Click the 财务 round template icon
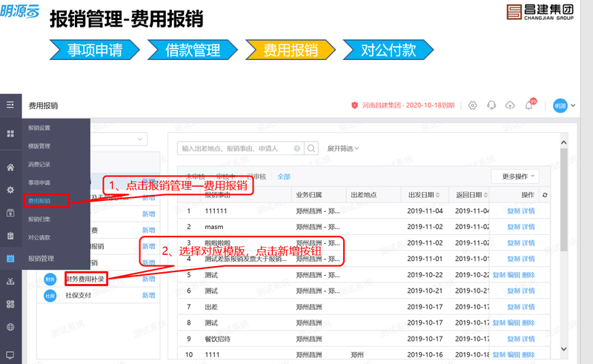The image size is (593, 364). [x=50, y=279]
